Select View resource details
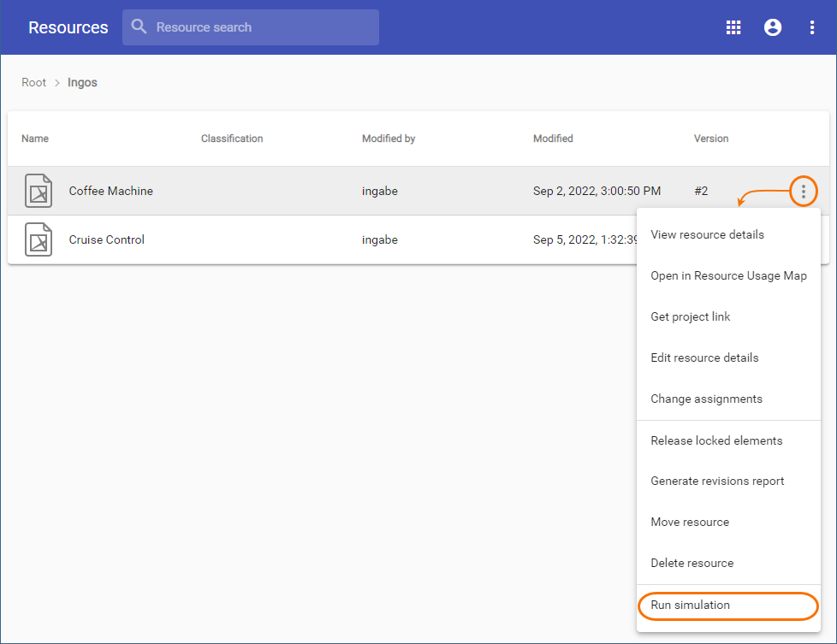The width and height of the screenshot is (837, 644). (x=707, y=234)
